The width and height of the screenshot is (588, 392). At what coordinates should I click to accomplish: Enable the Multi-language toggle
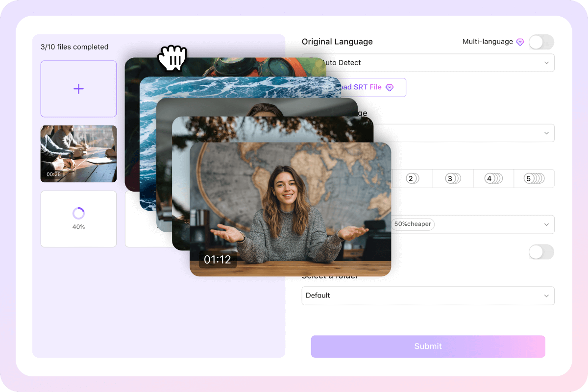tap(541, 42)
